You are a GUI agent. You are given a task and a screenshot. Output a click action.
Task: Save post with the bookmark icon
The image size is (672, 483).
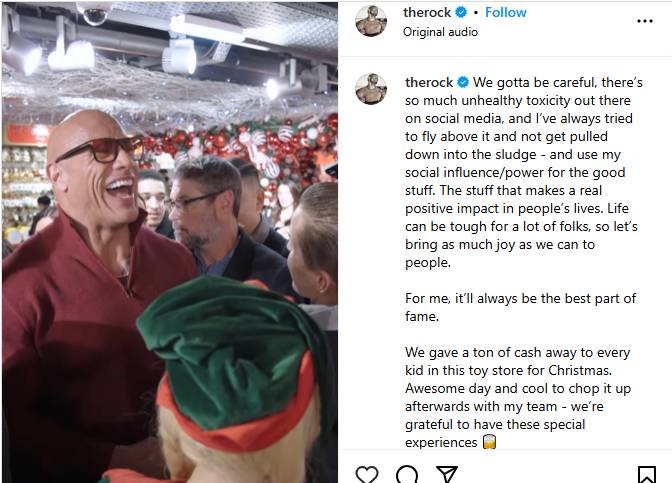[x=647, y=474]
